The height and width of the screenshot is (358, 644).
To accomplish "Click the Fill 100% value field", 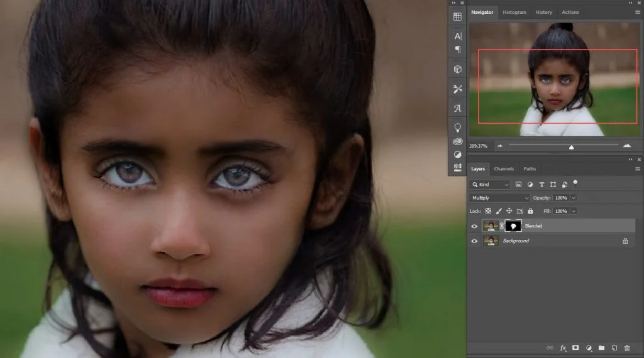I will tap(562, 211).
